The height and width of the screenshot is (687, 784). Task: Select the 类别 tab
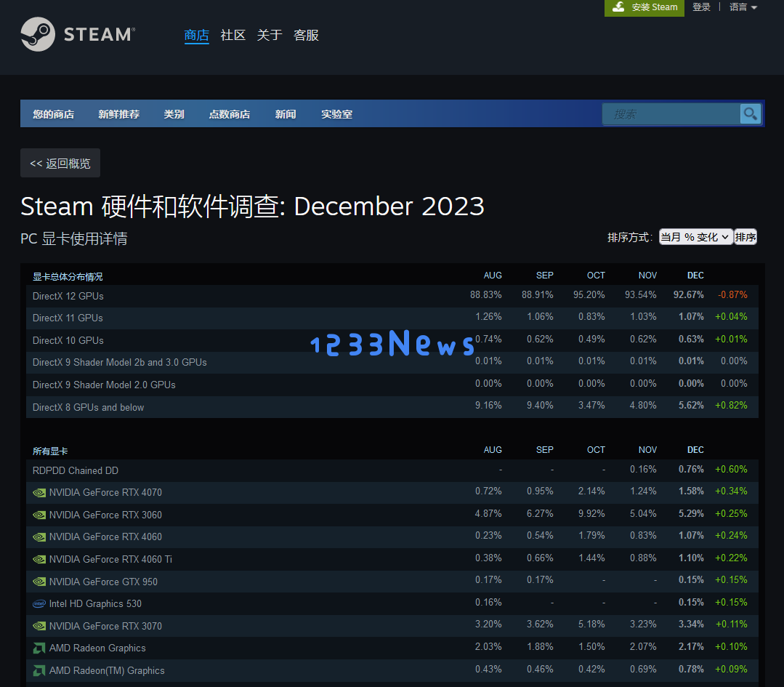coord(174,114)
